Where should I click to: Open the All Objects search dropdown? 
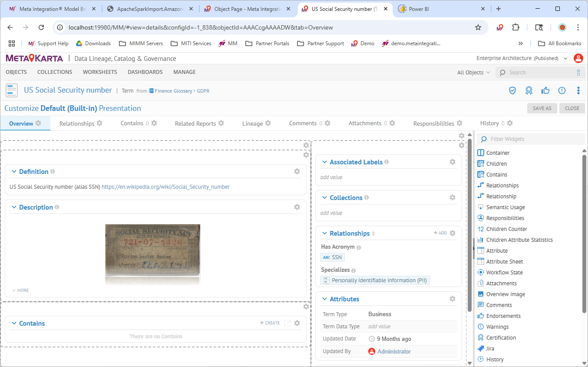[473, 73]
